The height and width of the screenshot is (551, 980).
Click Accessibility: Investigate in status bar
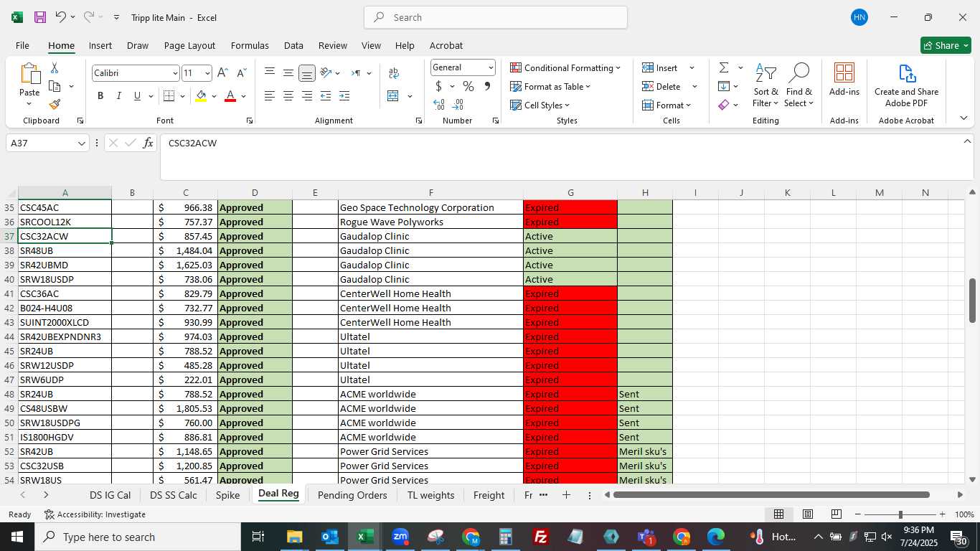pyautogui.click(x=95, y=514)
